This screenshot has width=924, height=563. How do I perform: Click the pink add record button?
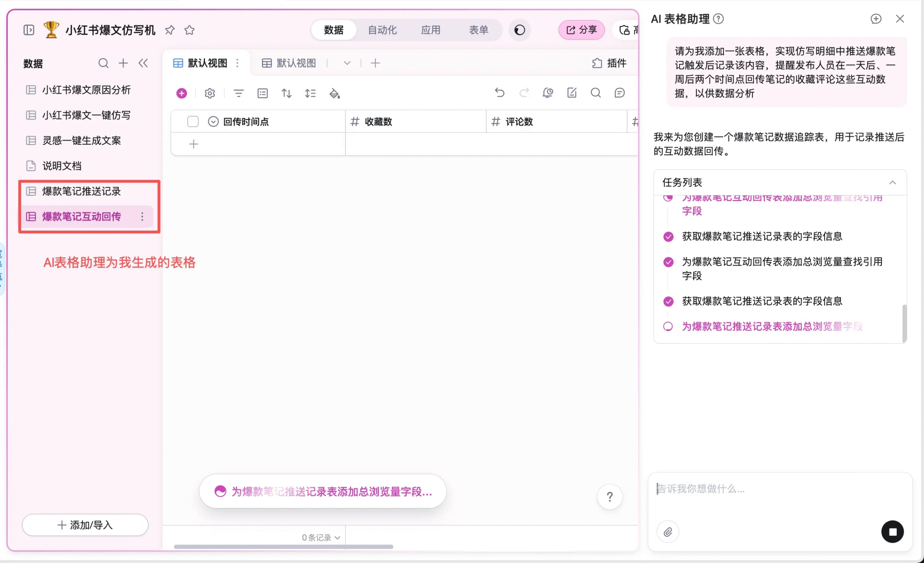[182, 93]
